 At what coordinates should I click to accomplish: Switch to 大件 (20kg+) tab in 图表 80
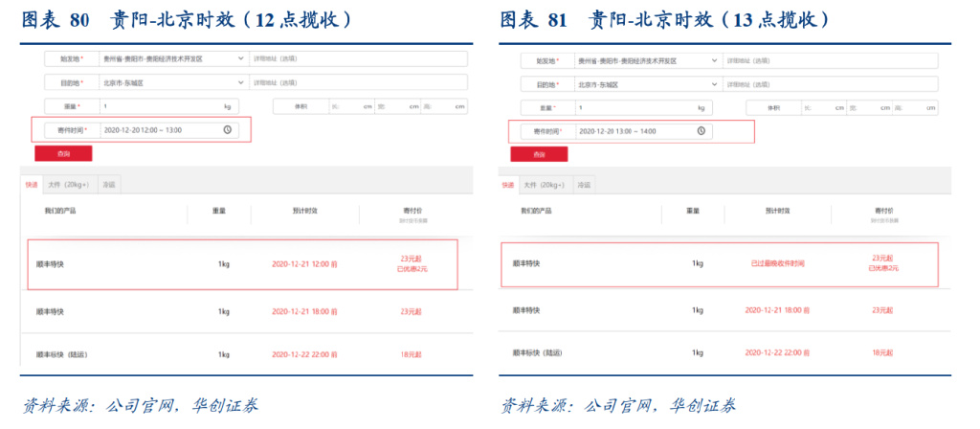pos(69,185)
